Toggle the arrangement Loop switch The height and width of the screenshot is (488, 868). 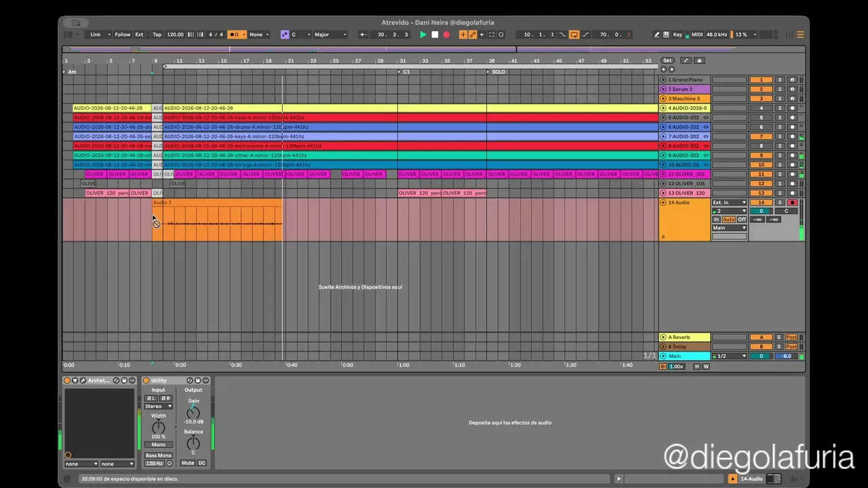pyautogui.click(x=574, y=35)
